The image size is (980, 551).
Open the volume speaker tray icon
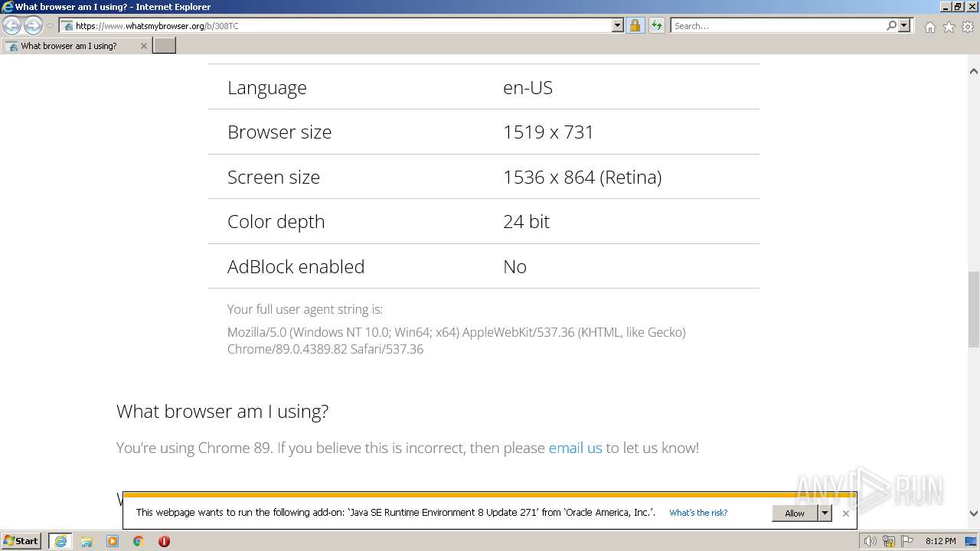pyautogui.click(x=871, y=541)
